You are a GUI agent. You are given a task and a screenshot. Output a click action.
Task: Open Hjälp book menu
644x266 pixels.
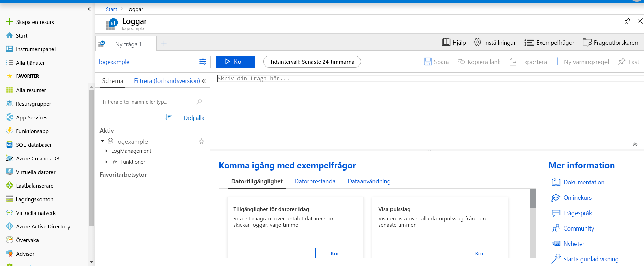(x=454, y=42)
